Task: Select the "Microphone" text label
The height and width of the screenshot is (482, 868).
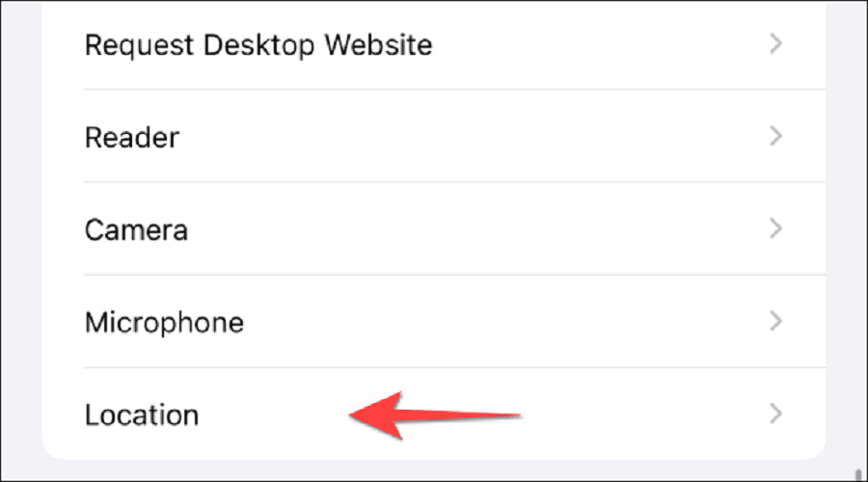Action: (x=164, y=322)
